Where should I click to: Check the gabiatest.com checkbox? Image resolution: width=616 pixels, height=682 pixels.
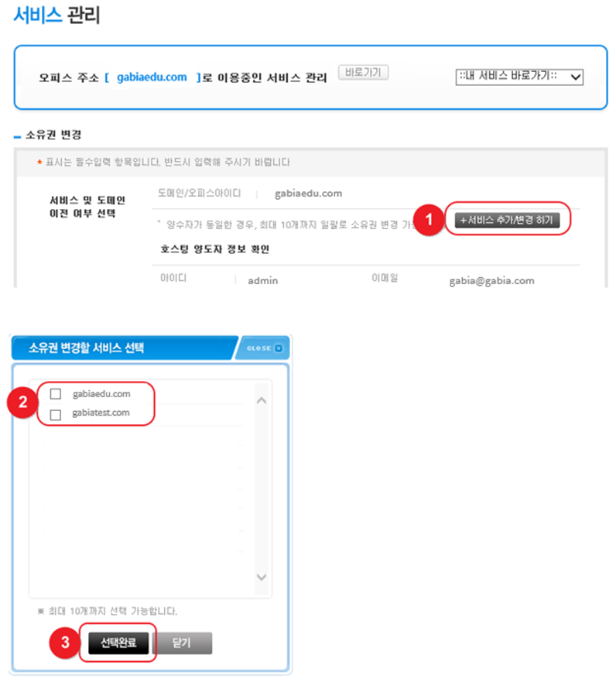coord(56,415)
